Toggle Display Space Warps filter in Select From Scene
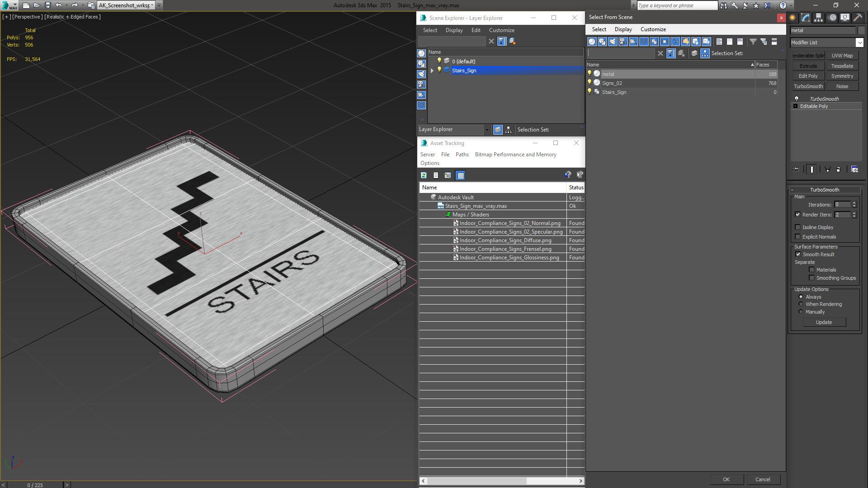 tap(644, 42)
